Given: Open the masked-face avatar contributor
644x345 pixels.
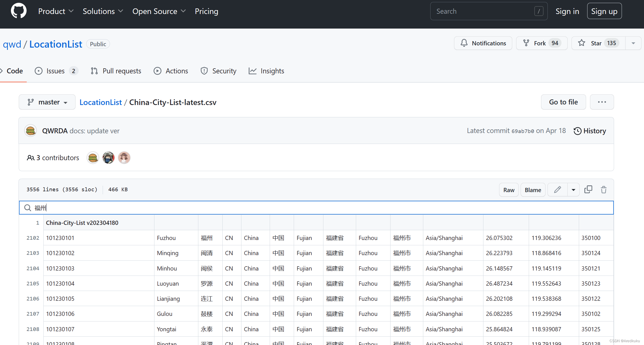Looking at the screenshot, I should (x=109, y=158).
